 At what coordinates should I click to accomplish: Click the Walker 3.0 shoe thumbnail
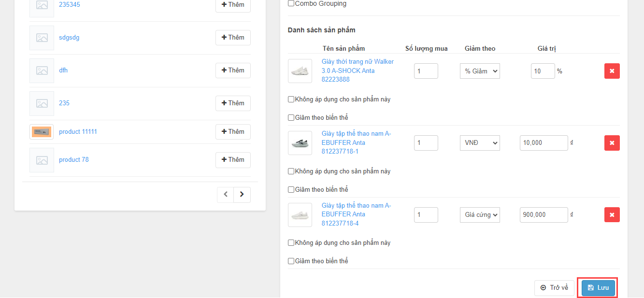point(300,71)
